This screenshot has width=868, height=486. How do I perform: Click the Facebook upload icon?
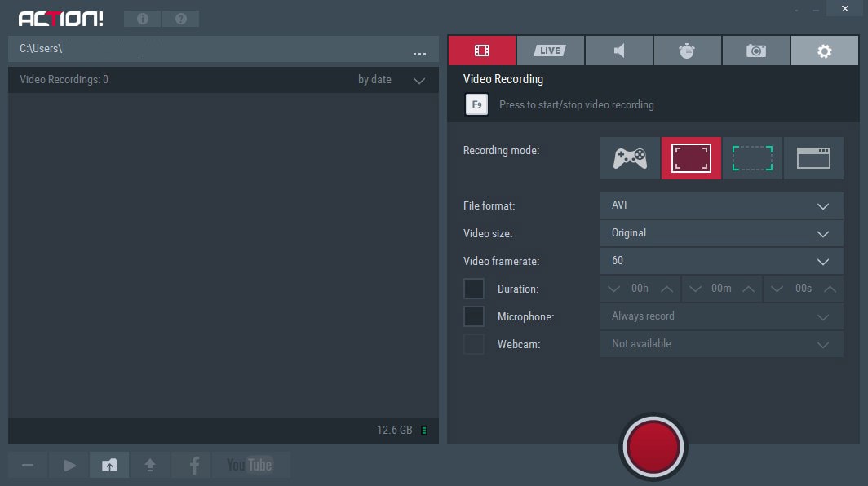(194, 465)
